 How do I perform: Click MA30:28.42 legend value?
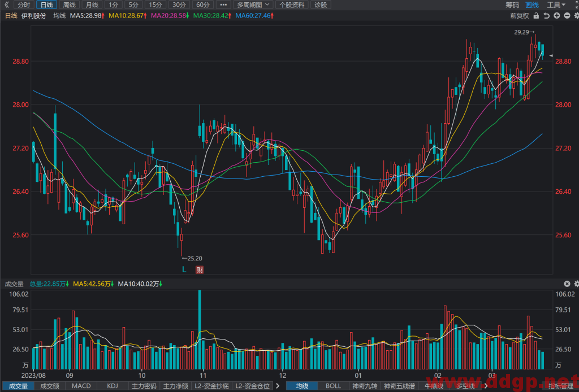(x=213, y=15)
